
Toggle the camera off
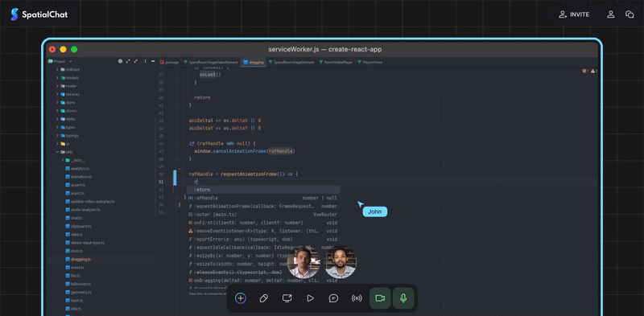[380, 298]
